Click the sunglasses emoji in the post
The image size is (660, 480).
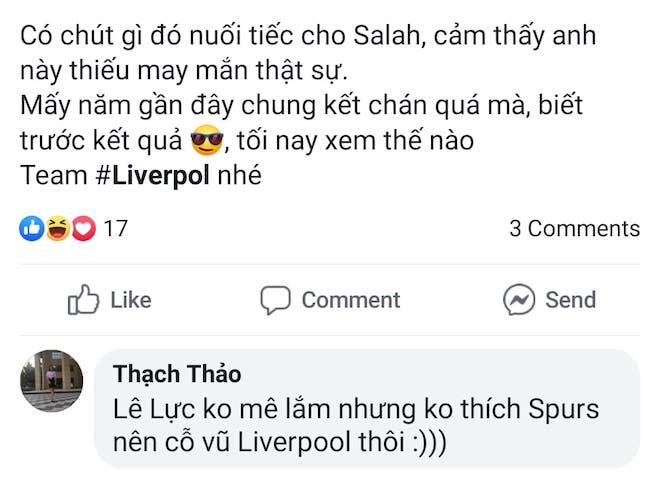[x=205, y=142]
